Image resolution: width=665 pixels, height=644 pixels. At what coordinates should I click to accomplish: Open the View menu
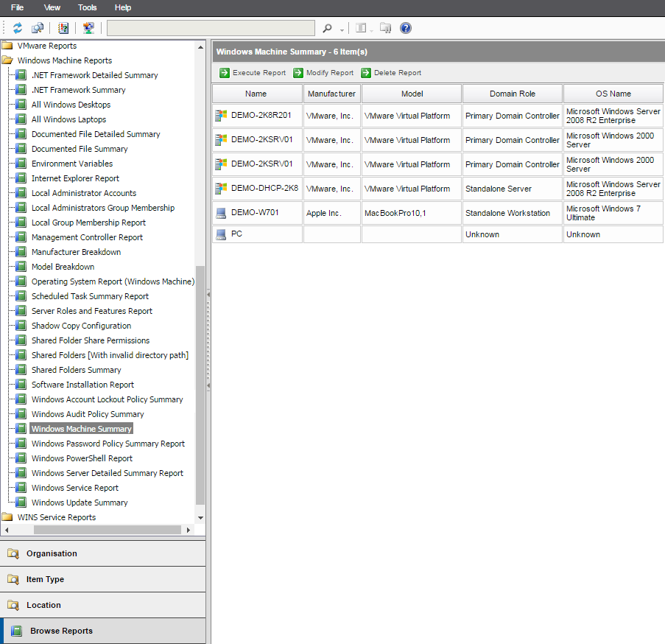[52, 7]
